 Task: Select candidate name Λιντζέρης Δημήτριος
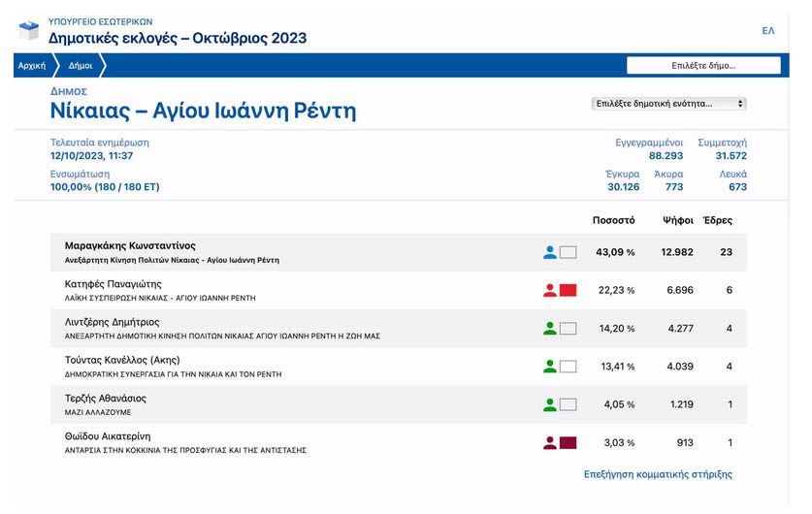[112, 322]
